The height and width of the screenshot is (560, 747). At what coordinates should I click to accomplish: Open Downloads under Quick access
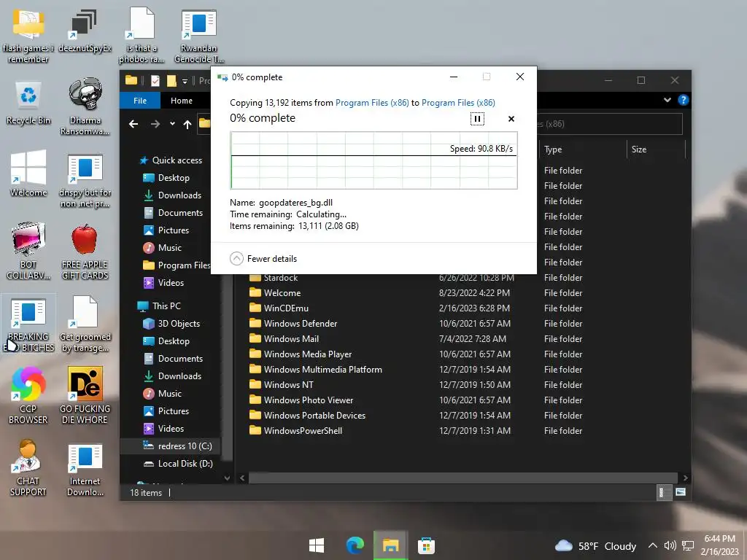click(x=172, y=195)
